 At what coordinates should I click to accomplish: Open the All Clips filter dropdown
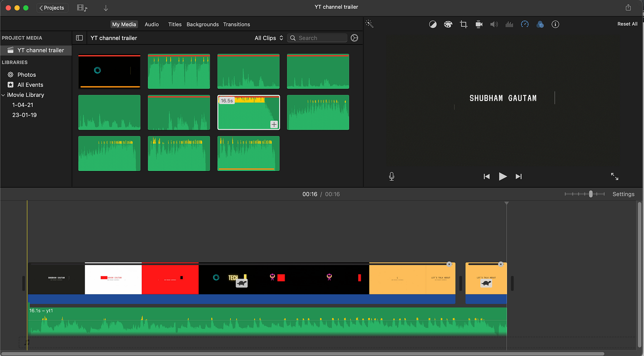[269, 38]
